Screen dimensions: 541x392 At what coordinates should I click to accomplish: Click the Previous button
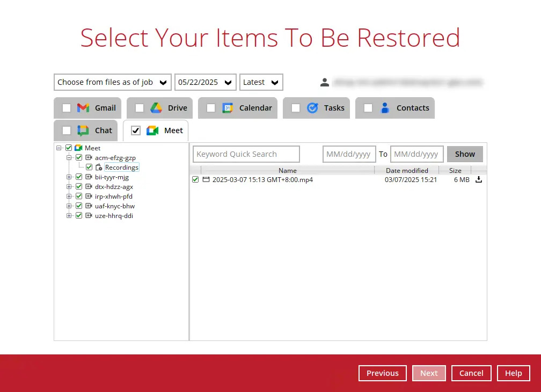coord(382,373)
